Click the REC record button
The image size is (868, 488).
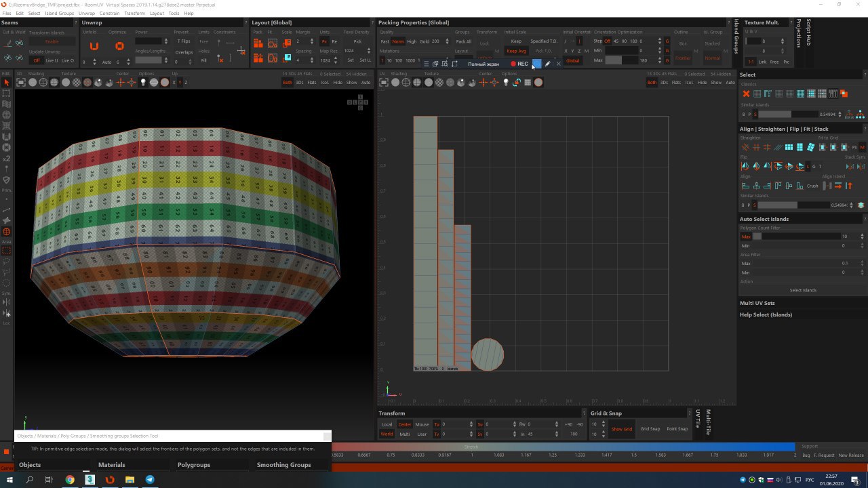click(519, 64)
